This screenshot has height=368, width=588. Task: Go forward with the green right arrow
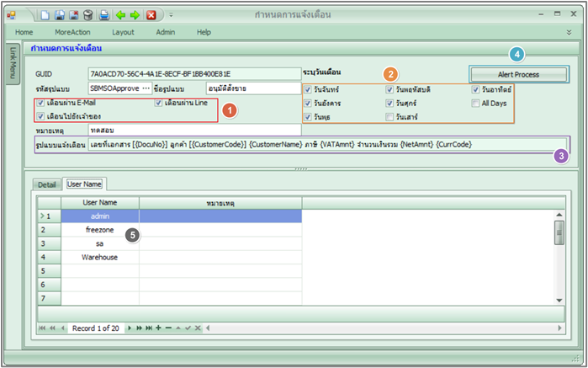coord(135,15)
